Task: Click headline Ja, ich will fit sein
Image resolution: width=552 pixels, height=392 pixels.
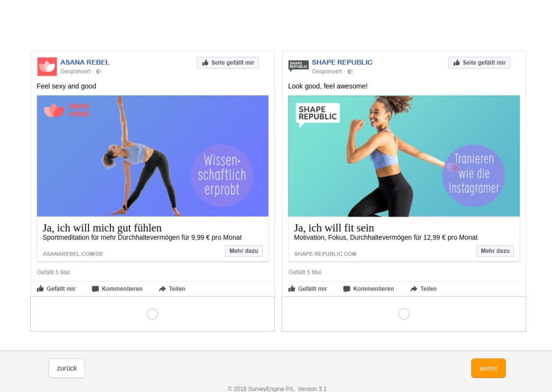Action: click(x=334, y=228)
